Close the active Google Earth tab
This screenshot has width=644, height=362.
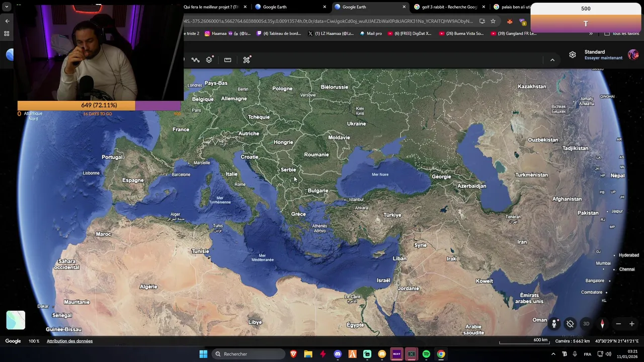(404, 7)
